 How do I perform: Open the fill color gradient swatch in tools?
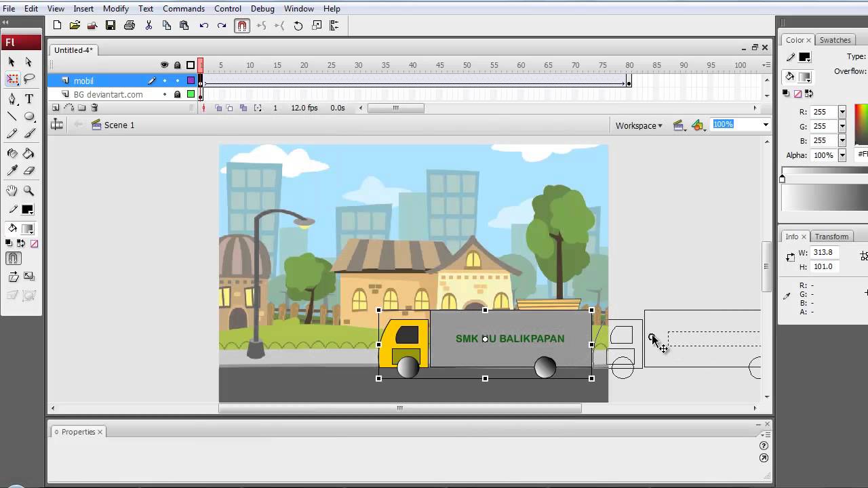point(28,229)
